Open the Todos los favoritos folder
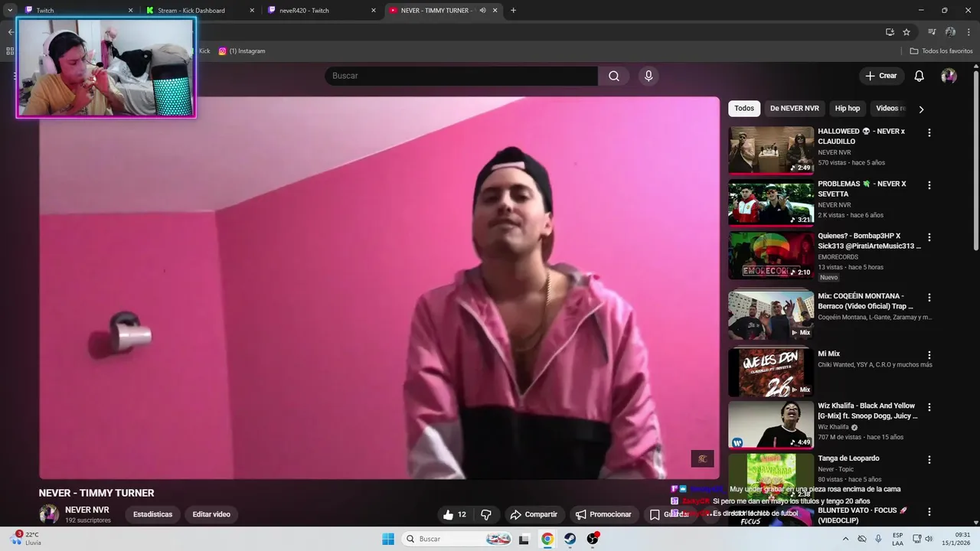The width and height of the screenshot is (980, 551). coord(942,51)
